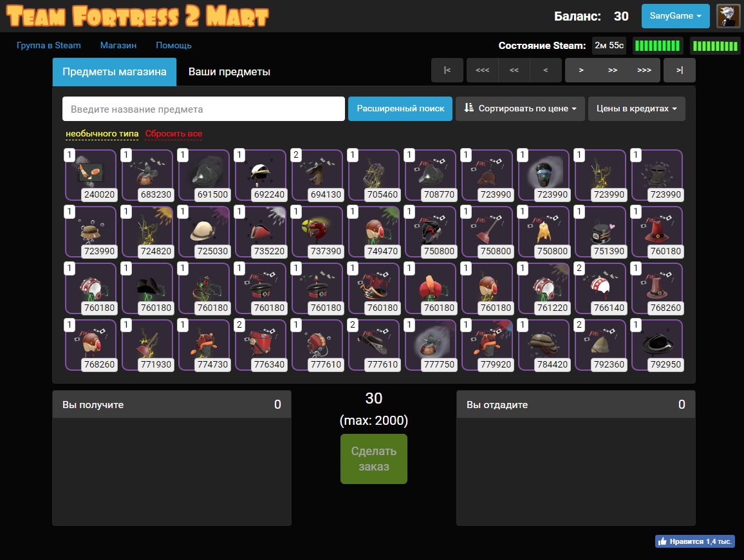
Task: Jump back with << pager button
Action: (x=514, y=70)
